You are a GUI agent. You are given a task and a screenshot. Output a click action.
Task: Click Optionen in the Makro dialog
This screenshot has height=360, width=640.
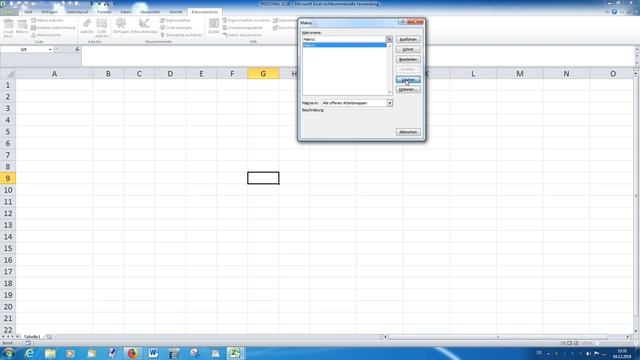[408, 89]
